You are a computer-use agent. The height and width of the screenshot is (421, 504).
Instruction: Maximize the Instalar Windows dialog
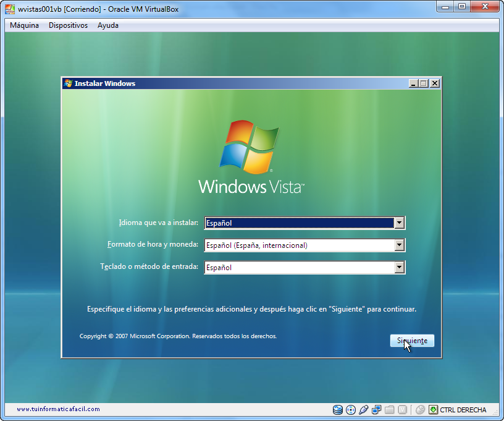click(424, 83)
